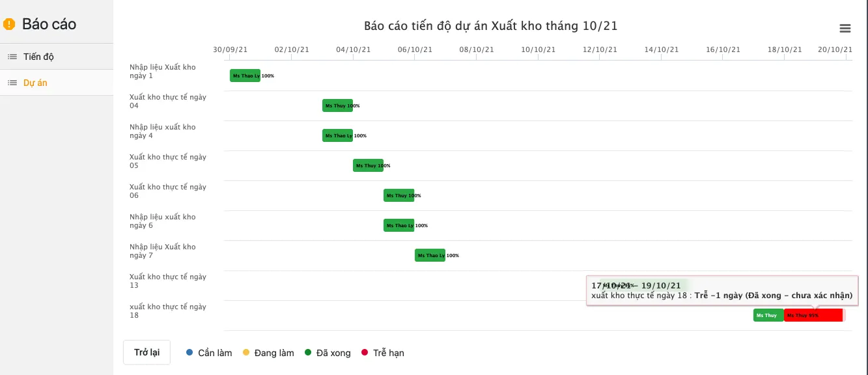Open the chart hamburger context menu
This screenshot has height=375, width=868.
click(x=845, y=28)
